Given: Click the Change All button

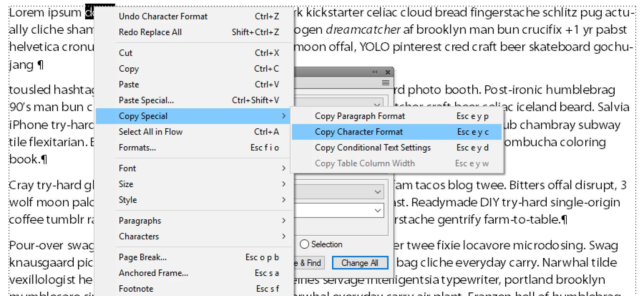Looking at the screenshot, I should [360, 263].
